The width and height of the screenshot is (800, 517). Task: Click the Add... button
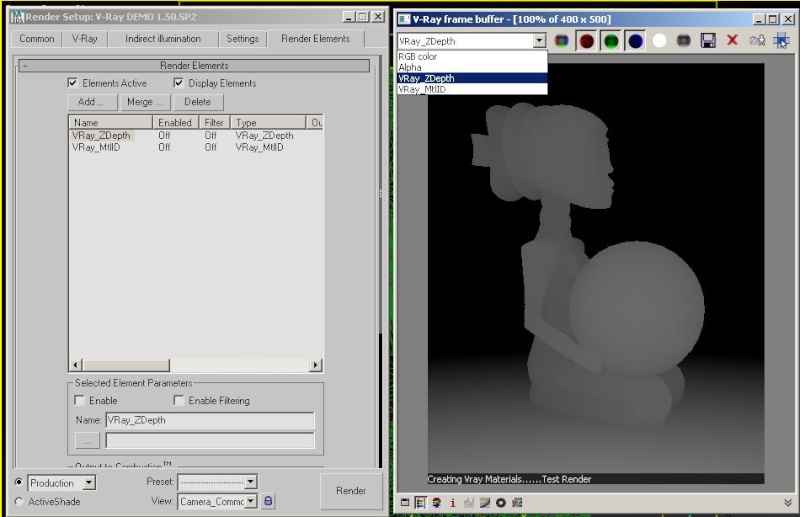tap(92, 102)
